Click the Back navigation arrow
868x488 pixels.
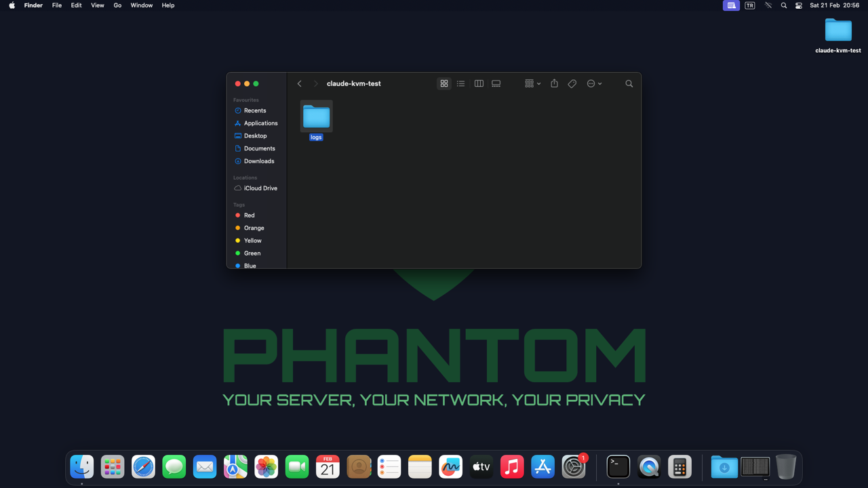[300, 83]
